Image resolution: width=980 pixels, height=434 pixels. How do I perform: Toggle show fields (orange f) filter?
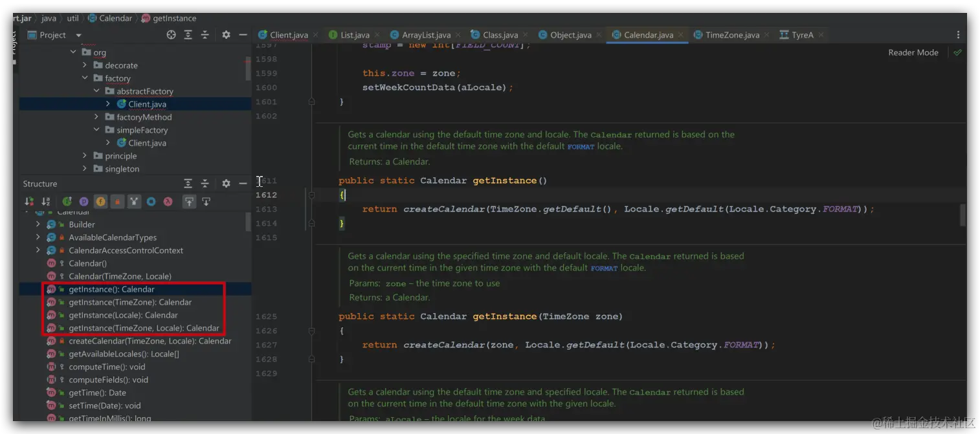click(x=100, y=202)
